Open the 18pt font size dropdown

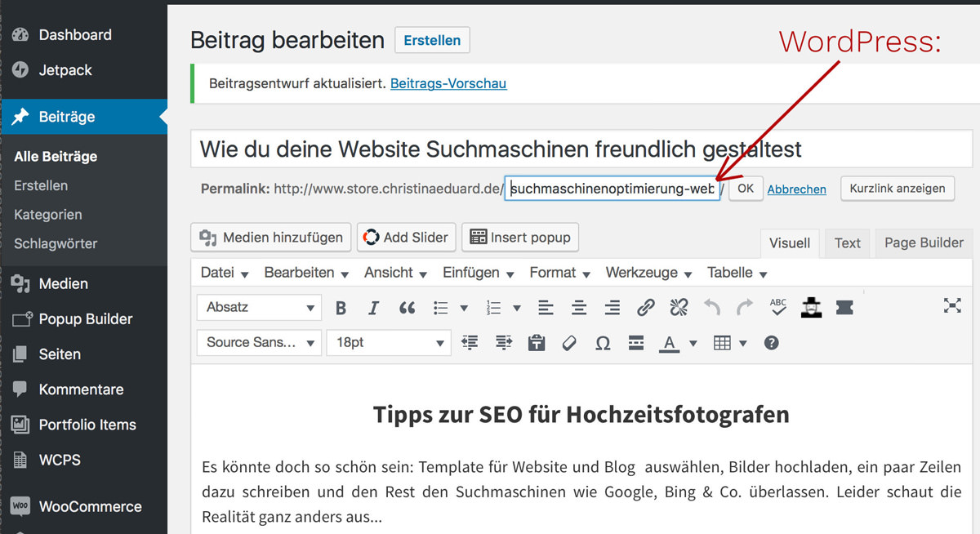(389, 343)
